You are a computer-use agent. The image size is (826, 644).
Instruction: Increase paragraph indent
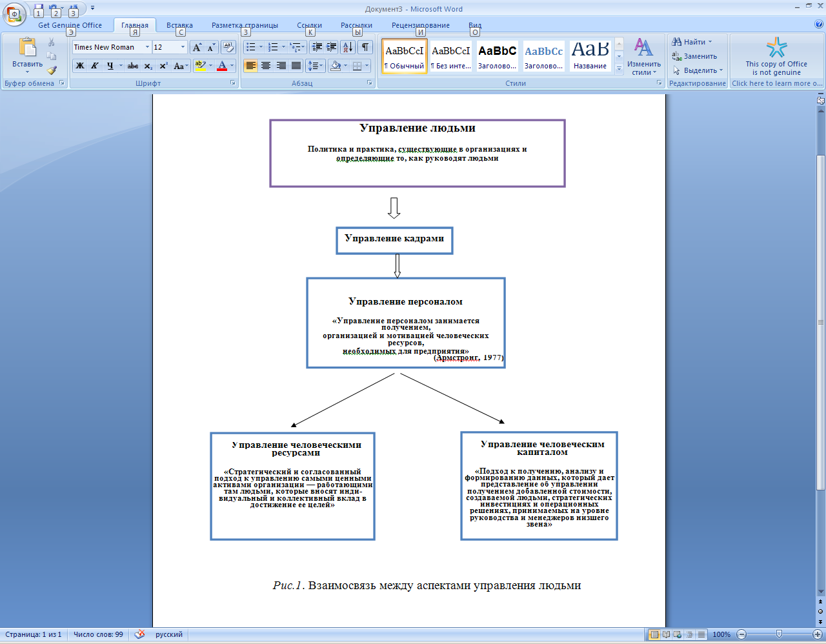332,47
